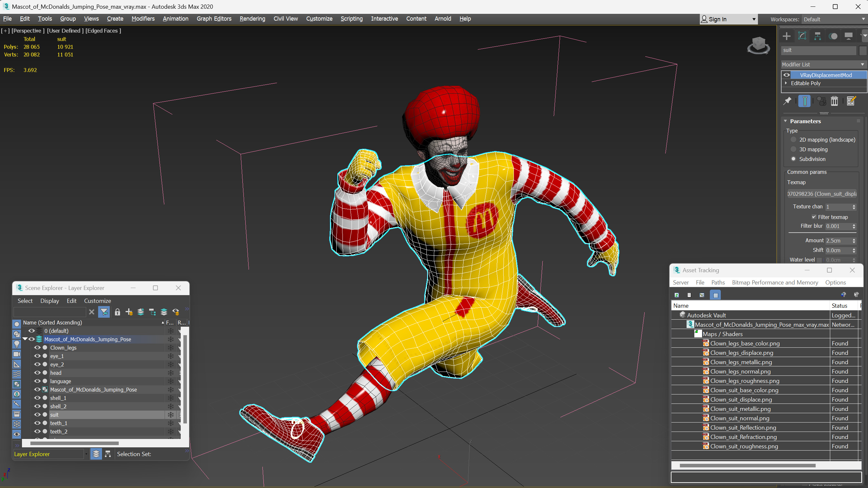The width and height of the screenshot is (868, 488).
Task: Click the lock icon in Scene Explorer toolbar
Action: tap(117, 312)
